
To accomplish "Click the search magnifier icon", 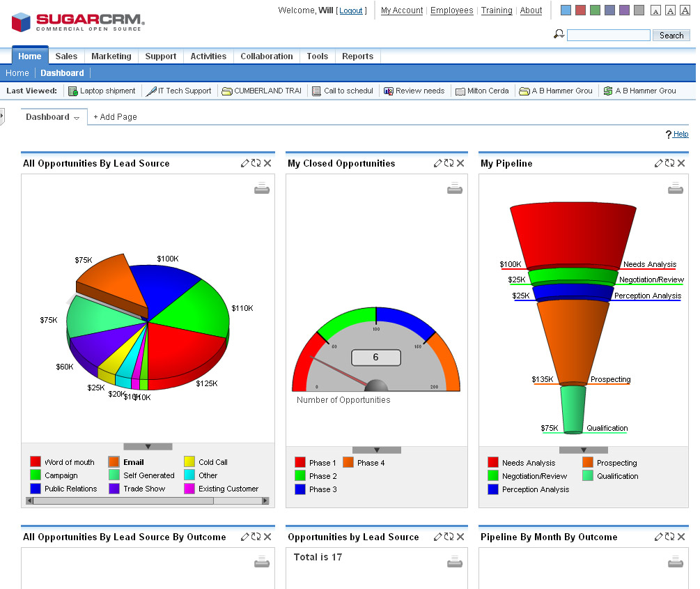I will (559, 34).
